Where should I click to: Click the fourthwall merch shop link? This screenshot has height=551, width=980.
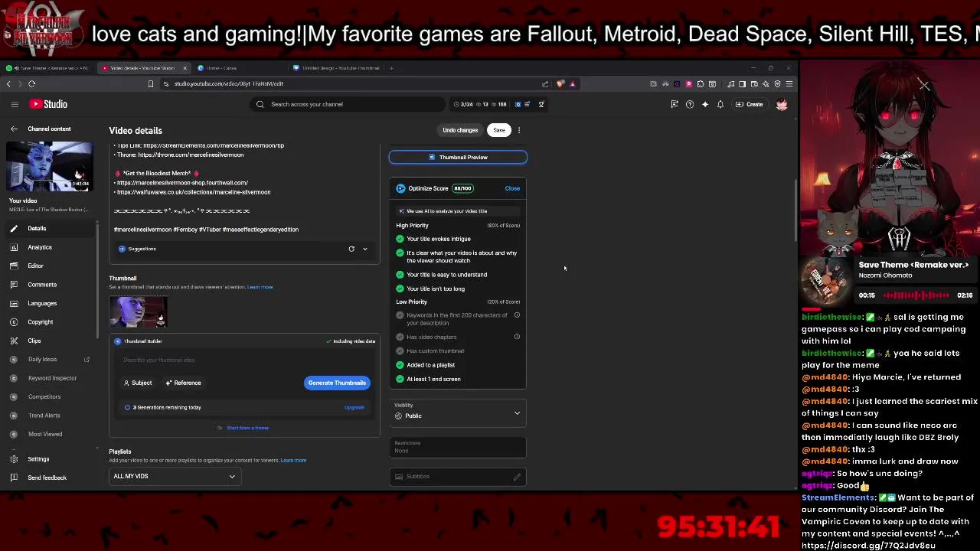pos(182,183)
